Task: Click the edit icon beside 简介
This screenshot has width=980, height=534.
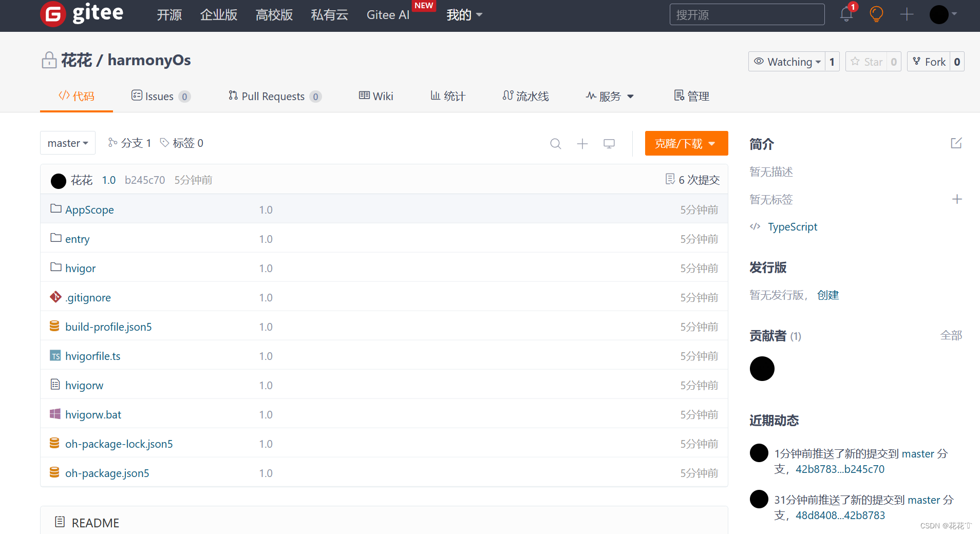Action: (956, 143)
